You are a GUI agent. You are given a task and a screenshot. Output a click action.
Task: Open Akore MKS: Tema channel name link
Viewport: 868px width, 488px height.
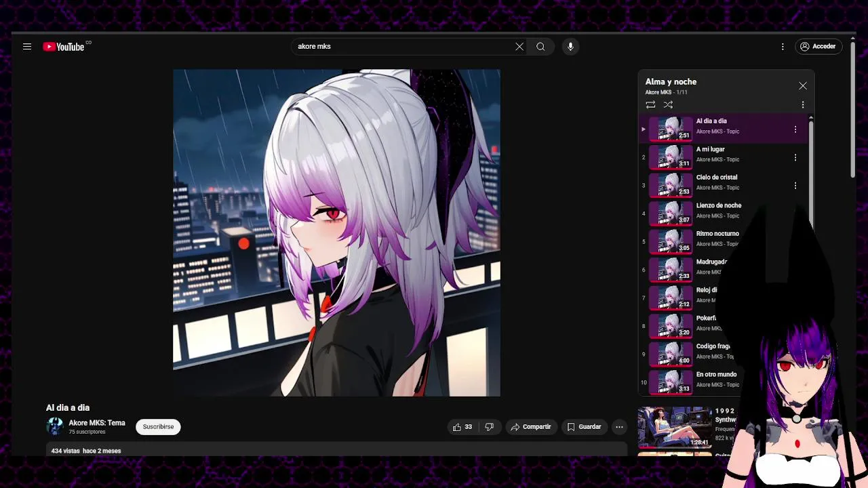point(97,423)
